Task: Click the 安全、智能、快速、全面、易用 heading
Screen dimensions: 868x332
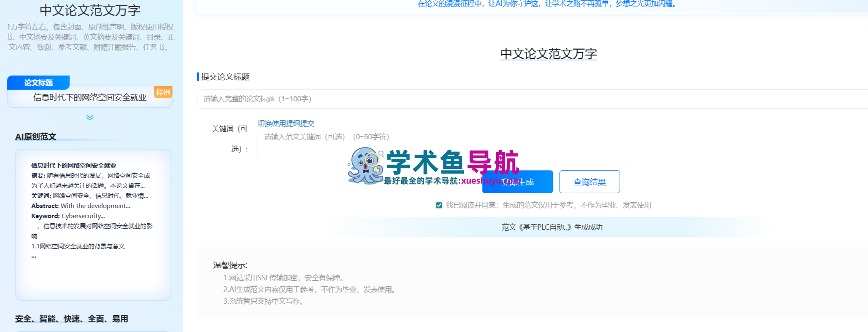Action: point(72,319)
